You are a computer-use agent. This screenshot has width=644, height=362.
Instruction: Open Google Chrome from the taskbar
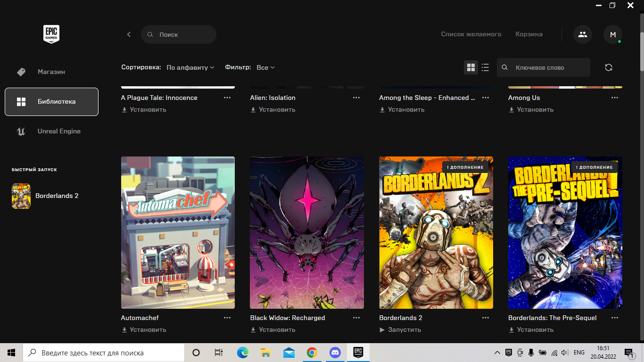coord(312,353)
